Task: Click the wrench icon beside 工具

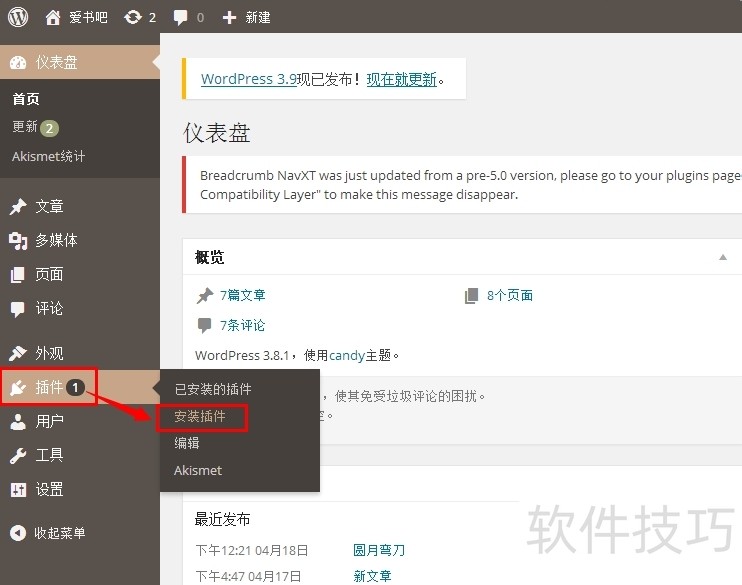Action: tap(18, 455)
